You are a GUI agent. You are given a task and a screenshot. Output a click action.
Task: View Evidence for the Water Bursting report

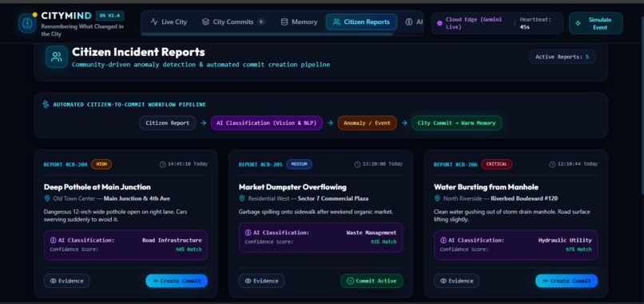(x=457, y=281)
